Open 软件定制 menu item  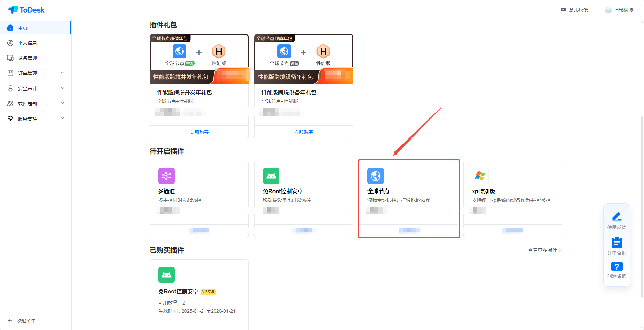click(35, 104)
